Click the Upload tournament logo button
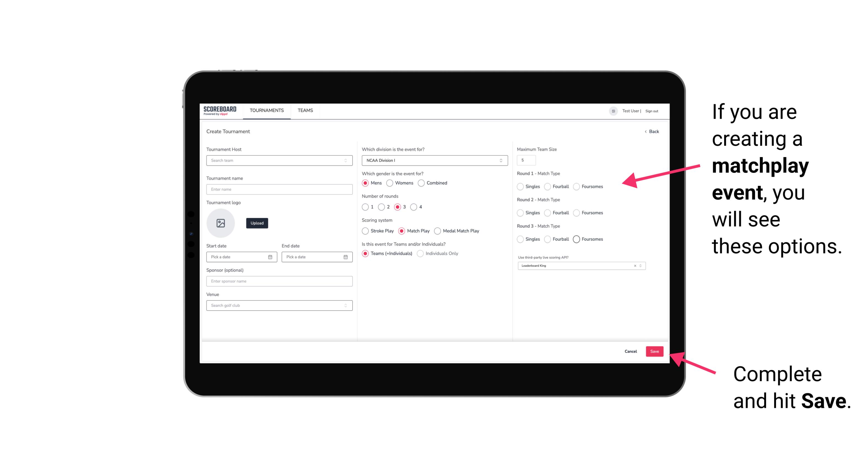Image resolution: width=868 pixels, height=467 pixels. pyautogui.click(x=257, y=223)
